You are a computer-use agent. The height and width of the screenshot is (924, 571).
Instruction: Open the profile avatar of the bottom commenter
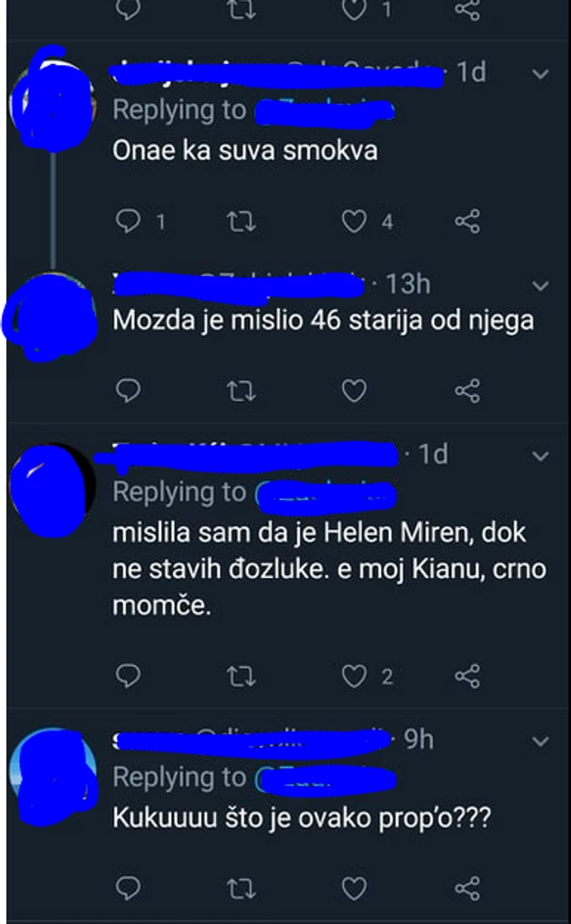[x=53, y=777]
